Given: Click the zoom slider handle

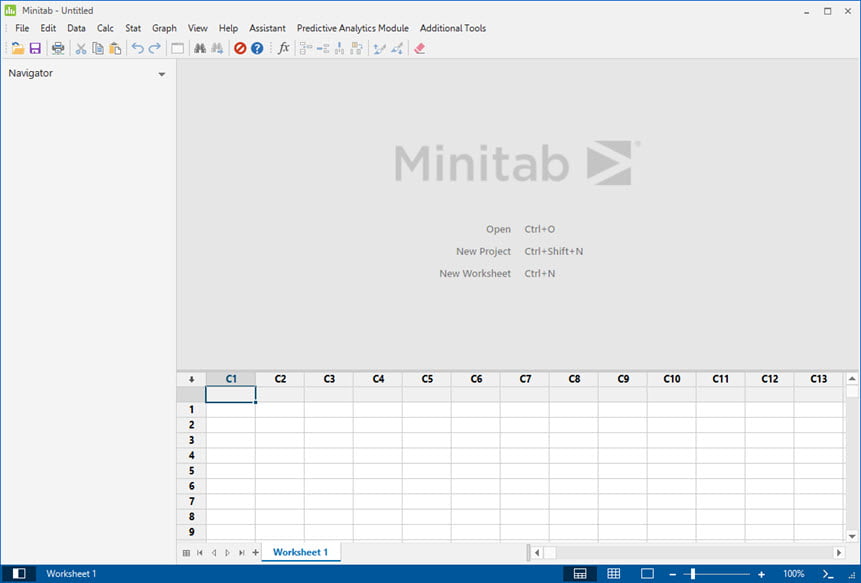Looking at the screenshot, I should 693,574.
